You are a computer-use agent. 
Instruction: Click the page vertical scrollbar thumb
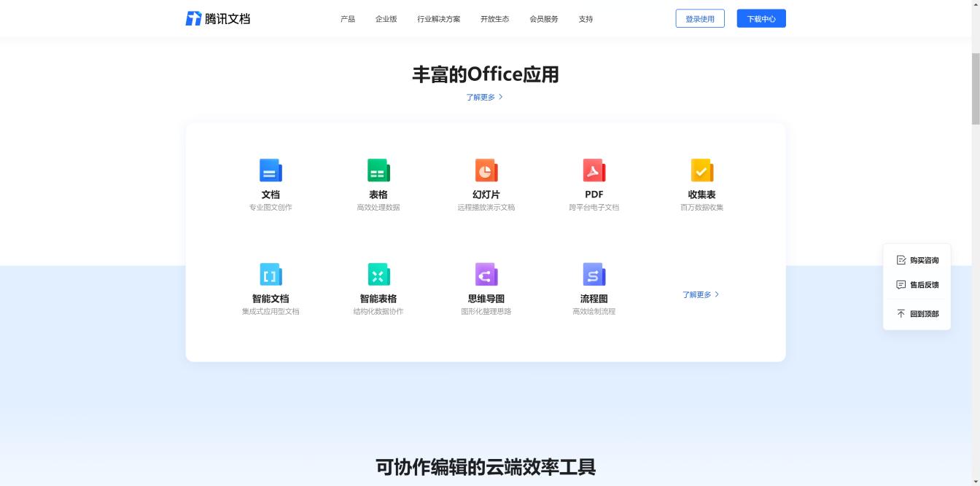point(976,89)
